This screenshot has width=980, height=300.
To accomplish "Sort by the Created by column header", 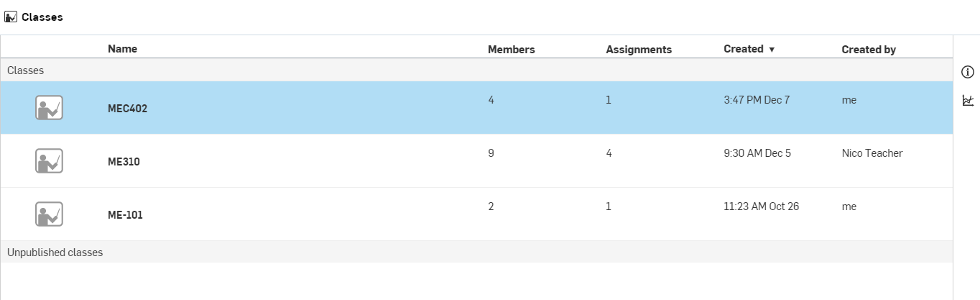I will 869,50.
